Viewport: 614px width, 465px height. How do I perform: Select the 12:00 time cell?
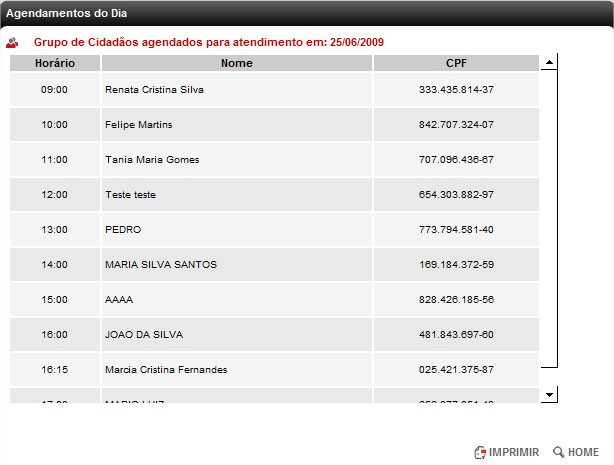point(55,195)
